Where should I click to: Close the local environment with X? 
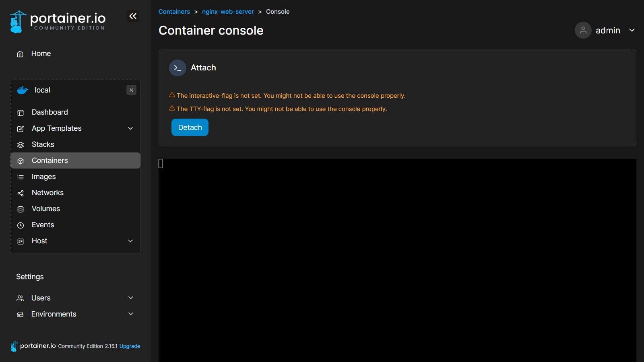click(x=131, y=90)
